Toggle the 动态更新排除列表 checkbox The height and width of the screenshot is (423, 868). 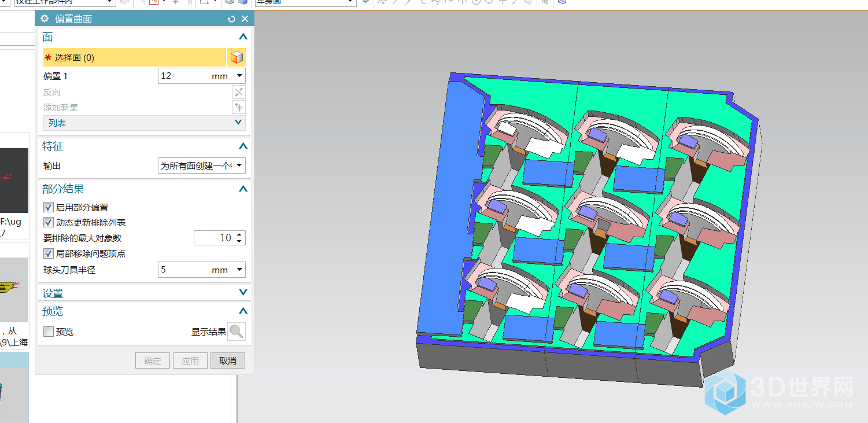pos(49,222)
